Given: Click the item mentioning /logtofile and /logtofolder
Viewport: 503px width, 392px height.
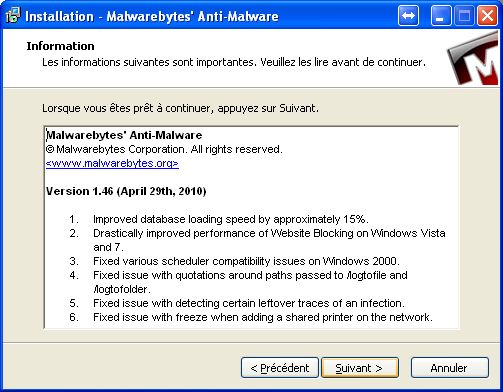Looking at the screenshot, I should [x=250, y=282].
